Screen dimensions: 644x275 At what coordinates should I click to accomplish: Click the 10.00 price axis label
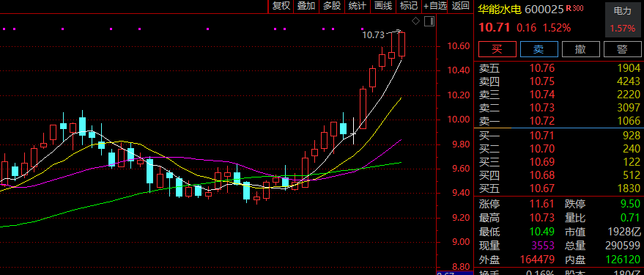coord(459,120)
